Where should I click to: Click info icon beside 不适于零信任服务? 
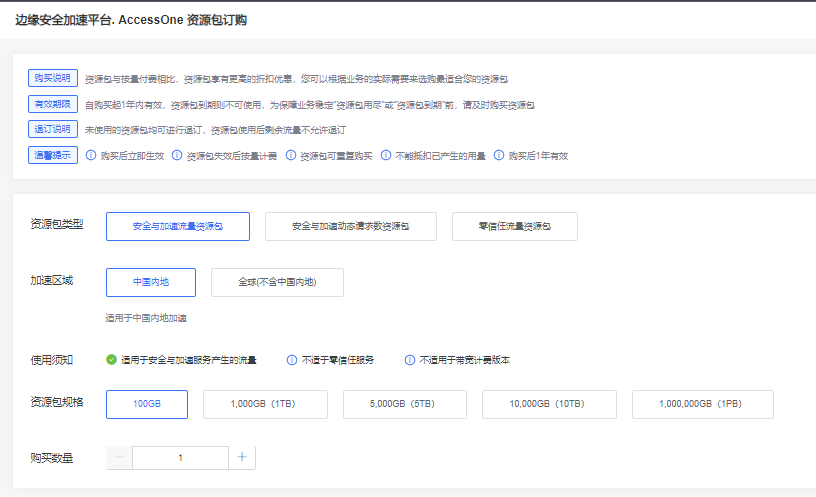[x=292, y=360]
